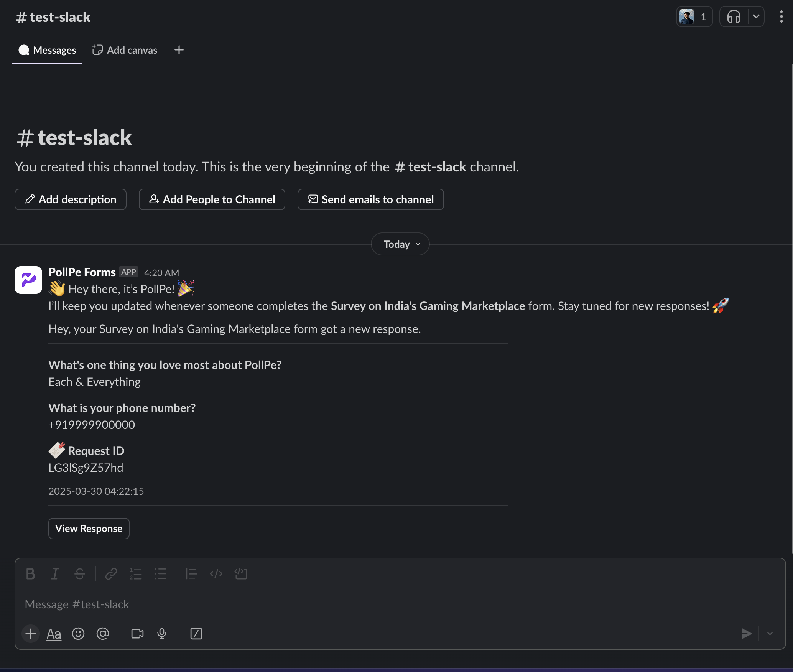
Task: Expand the Today date dropdown
Action: pyautogui.click(x=400, y=244)
